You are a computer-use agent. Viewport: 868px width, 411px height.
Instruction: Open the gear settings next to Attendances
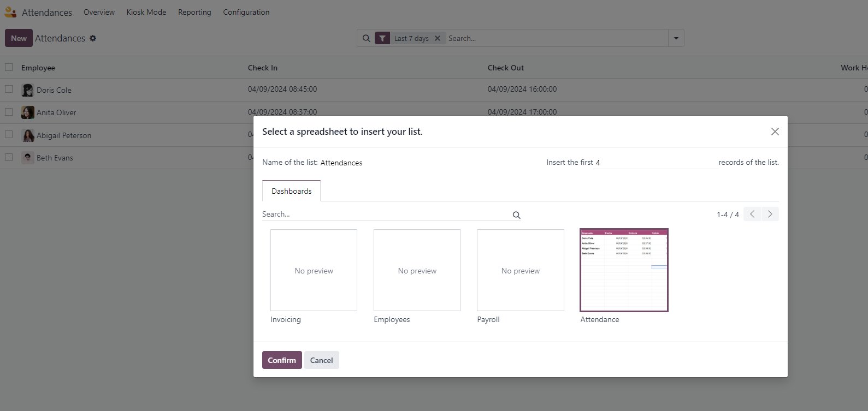pos(93,38)
